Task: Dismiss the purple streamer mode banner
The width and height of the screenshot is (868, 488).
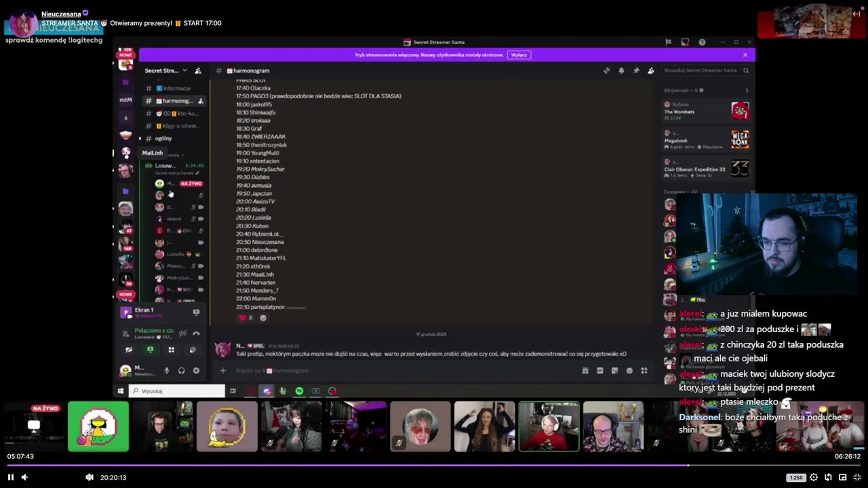Action: 745,55
